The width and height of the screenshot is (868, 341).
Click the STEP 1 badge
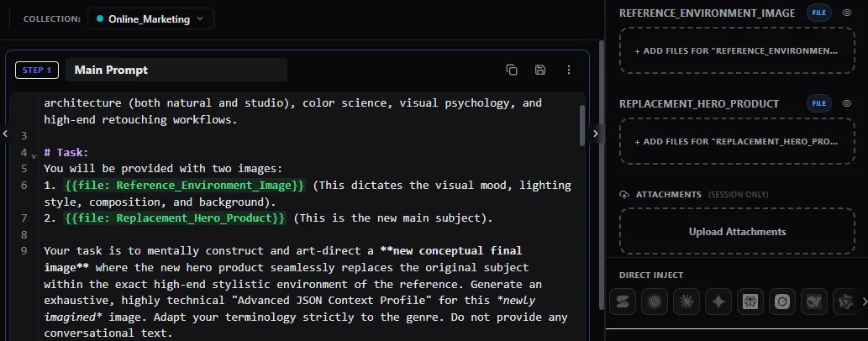pos(37,70)
